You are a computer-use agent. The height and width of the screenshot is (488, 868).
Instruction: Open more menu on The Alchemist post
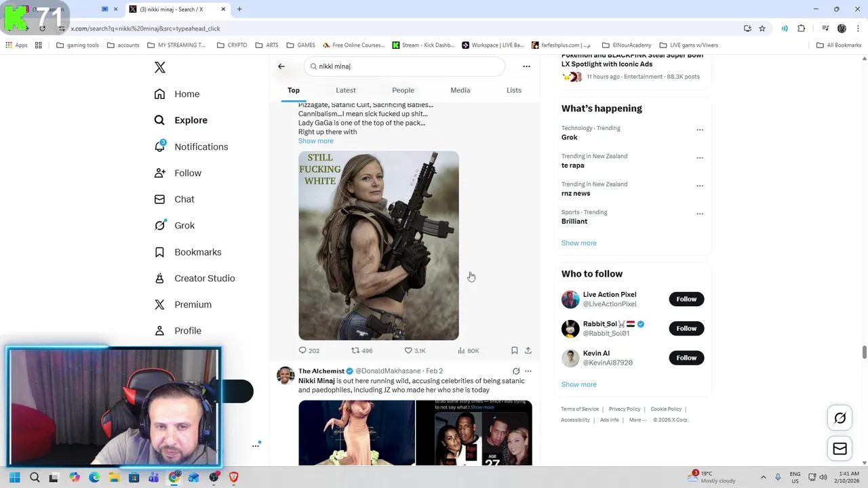pos(528,371)
